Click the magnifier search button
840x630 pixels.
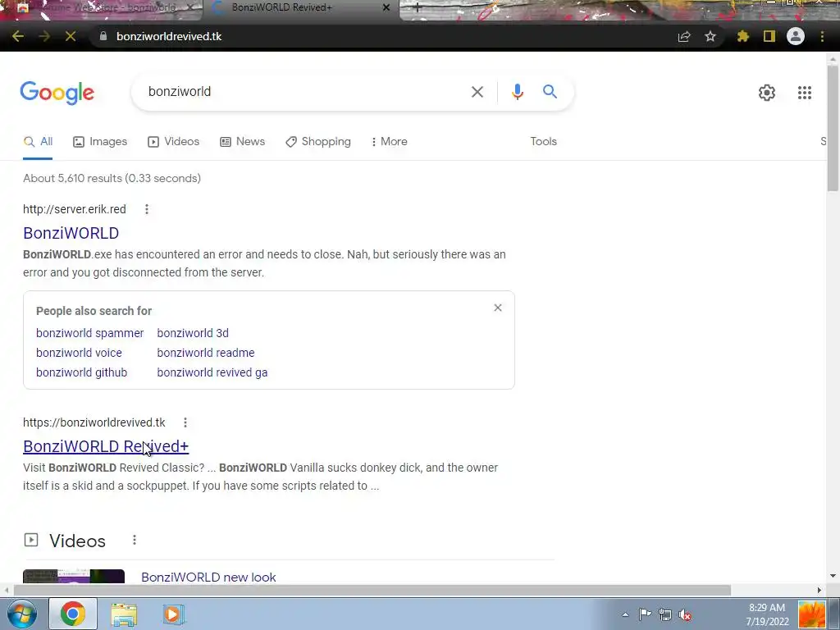coord(550,92)
